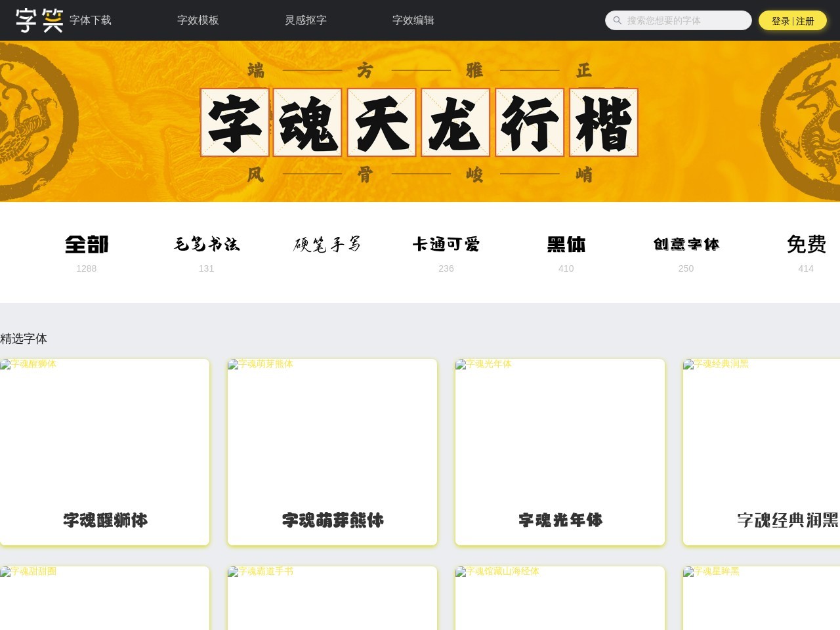Select the 硬笔手写 category
This screenshot has height=630, width=840.
click(x=327, y=244)
